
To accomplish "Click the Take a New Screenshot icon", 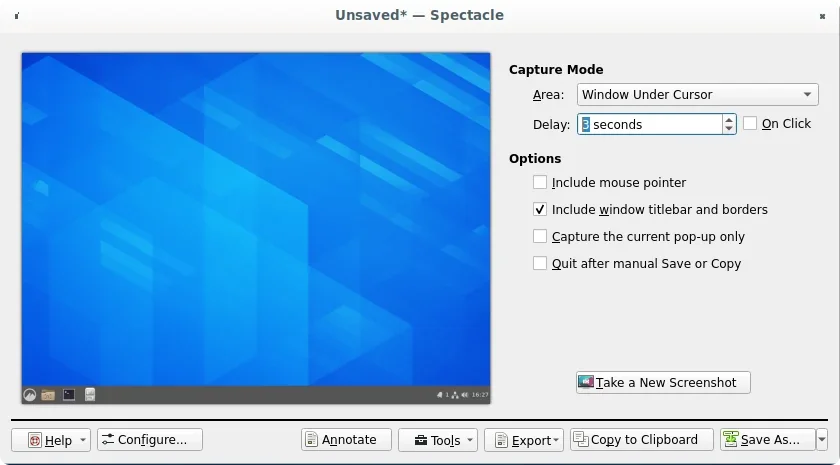I will pos(586,382).
